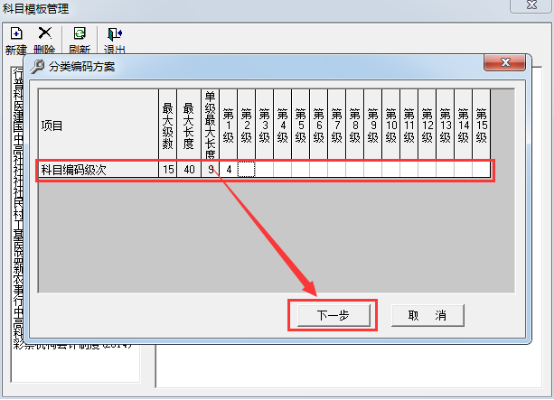Screen dimensions: 554x400
Task: Click the 最大长度 cell showing 40
Action: pos(189,170)
